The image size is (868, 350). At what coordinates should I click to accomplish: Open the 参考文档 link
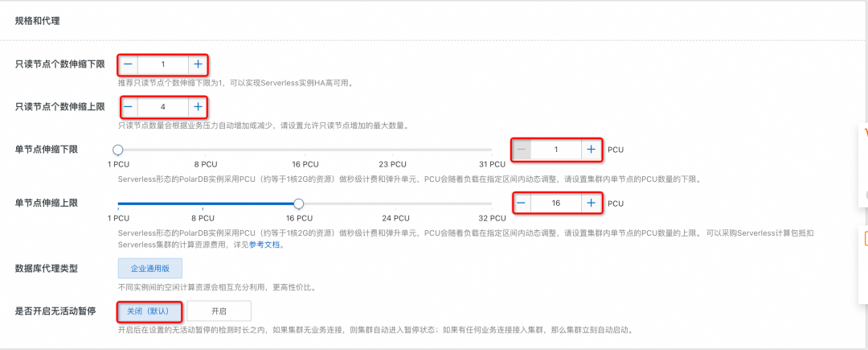[265, 245]
